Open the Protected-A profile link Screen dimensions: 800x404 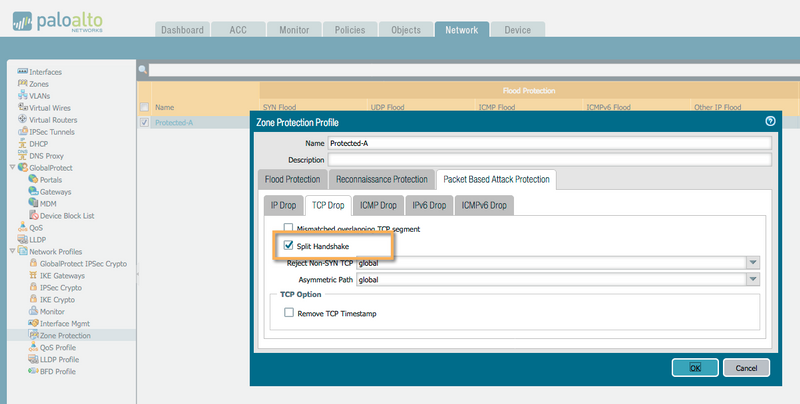(174, 122)
